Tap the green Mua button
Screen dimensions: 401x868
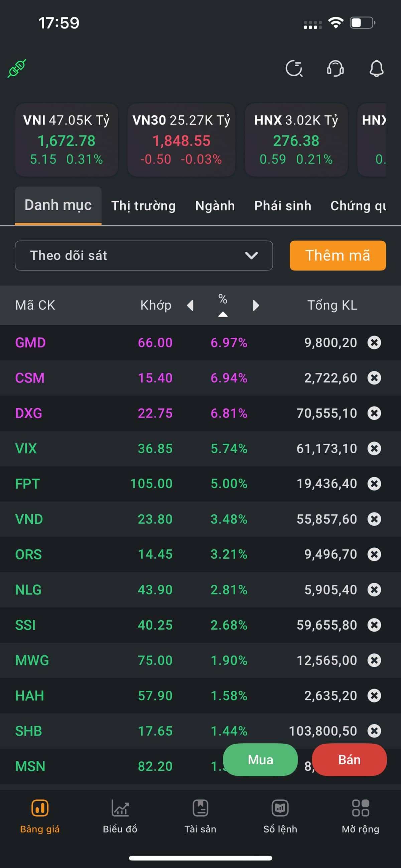click(x=260, y=760)
